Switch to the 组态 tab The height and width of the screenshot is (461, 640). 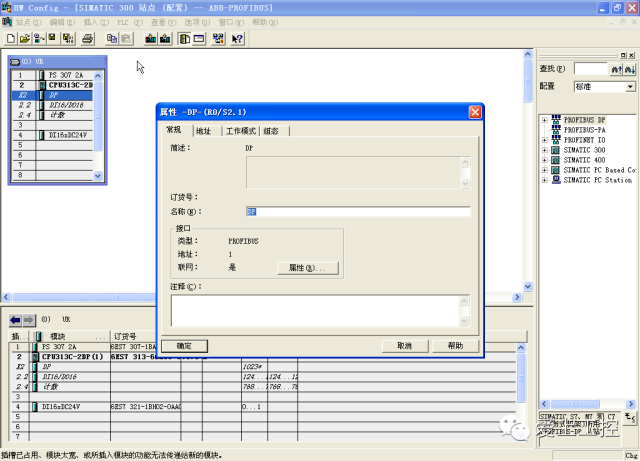271,131
